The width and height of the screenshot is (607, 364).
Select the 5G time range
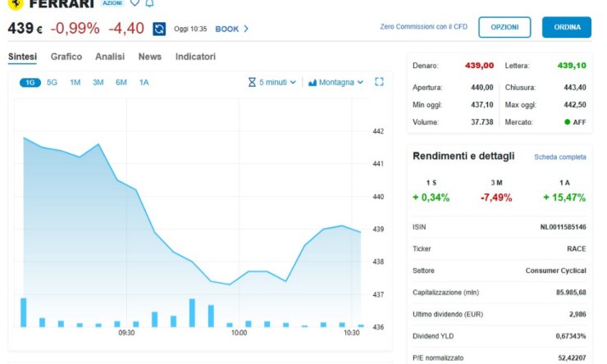pos(52,83)
